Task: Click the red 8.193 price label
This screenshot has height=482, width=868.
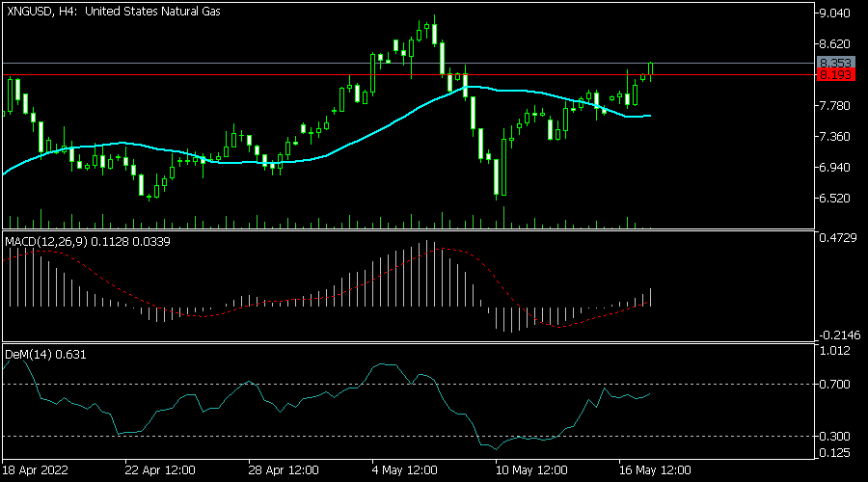Action: 836,74
